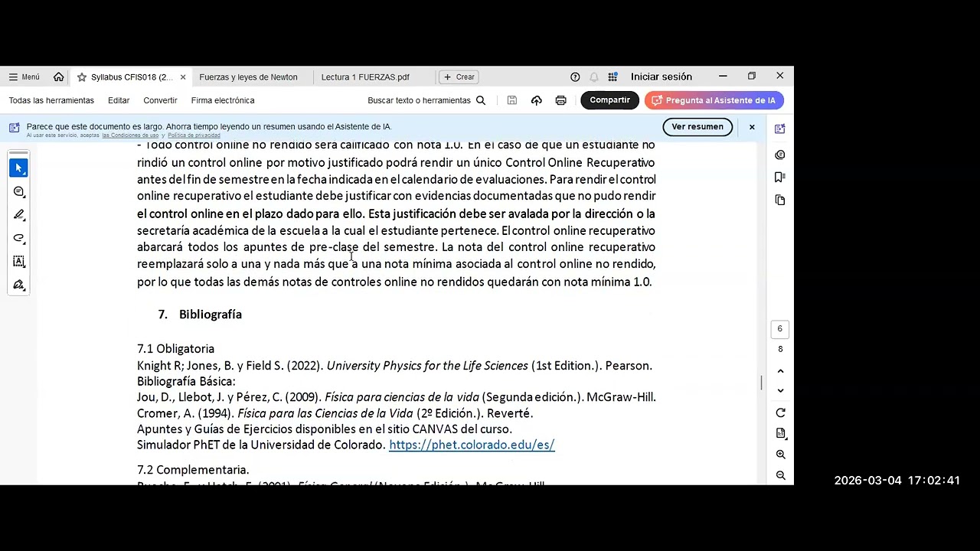980x551 pixels.
Task: Click the Ver resumen button
Action: 697,127
